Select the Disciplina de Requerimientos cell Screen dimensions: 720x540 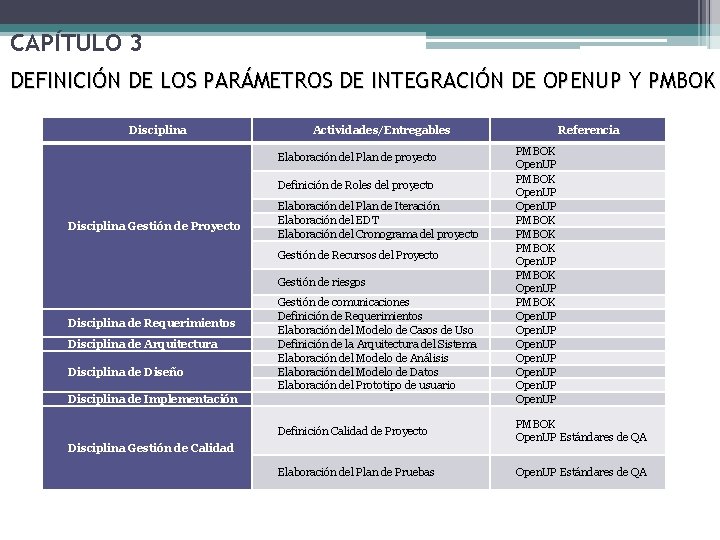[147, 323]
